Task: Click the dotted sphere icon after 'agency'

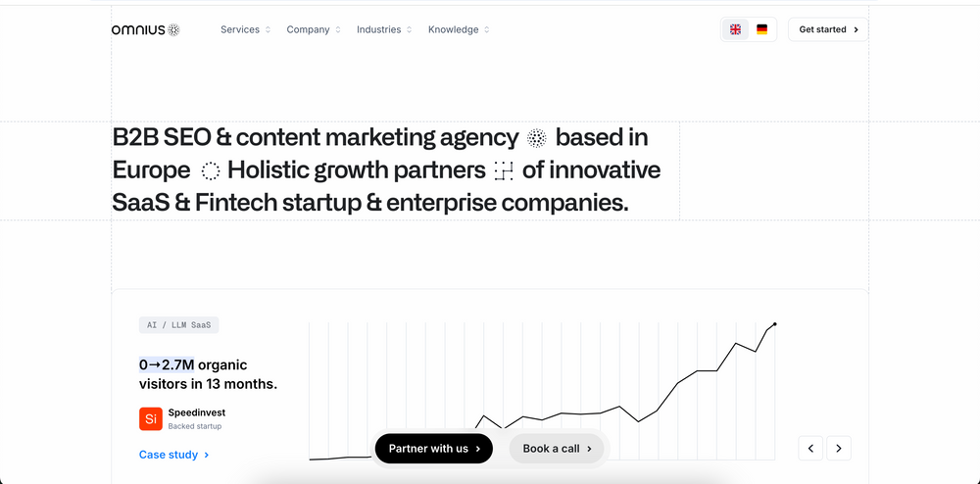Action: pyautogui.click(x=536, y=138)
